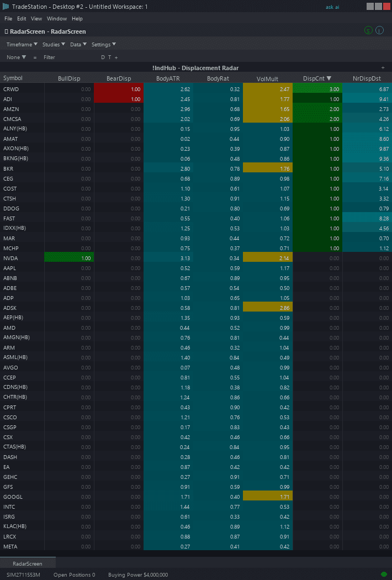The image size is (392, 580).
Task: Click DispCnt value 3.00 for CRWD
Action: (x=335, y=89)
